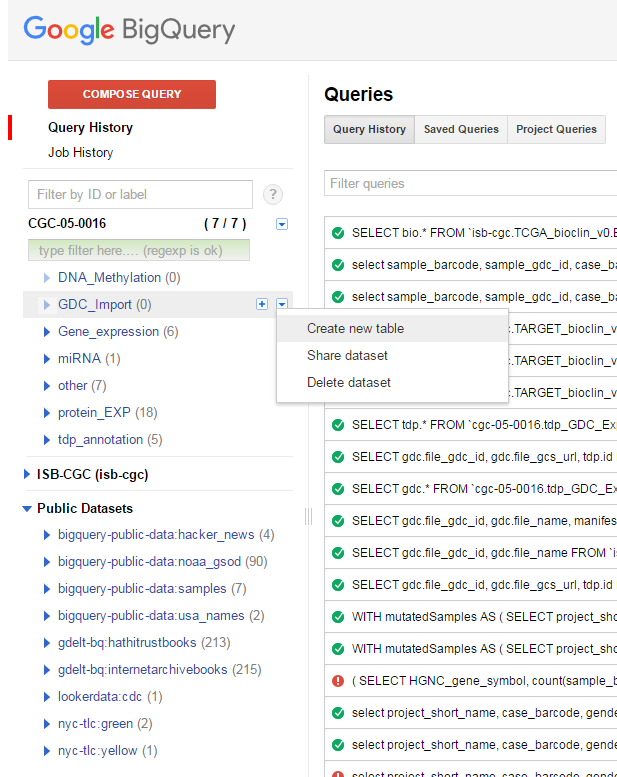Open tdp_annotation dataset link

[x=100, y=440]
